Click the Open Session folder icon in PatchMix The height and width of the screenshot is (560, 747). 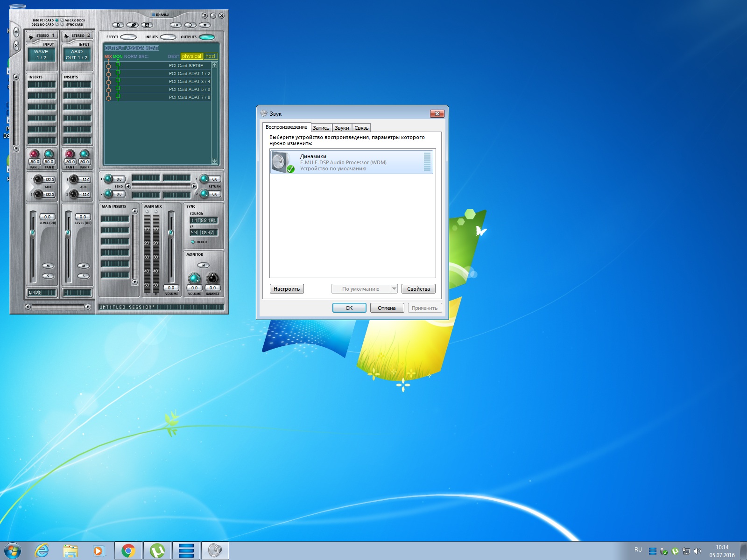click(133, 25)
